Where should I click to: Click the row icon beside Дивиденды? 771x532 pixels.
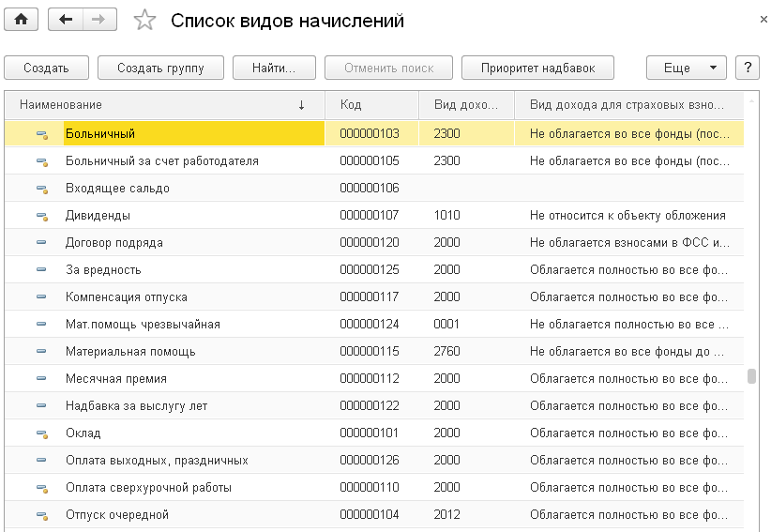coord(41,216)
